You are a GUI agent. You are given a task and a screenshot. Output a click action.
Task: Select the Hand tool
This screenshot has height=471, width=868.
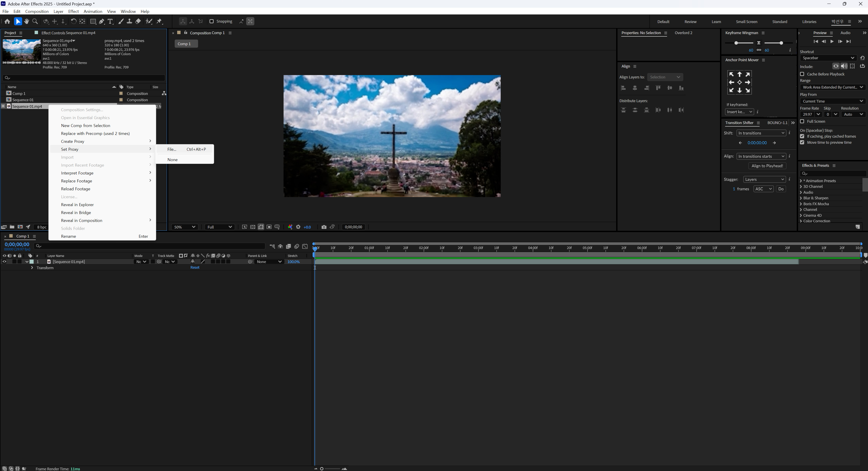tap(27, 21)
